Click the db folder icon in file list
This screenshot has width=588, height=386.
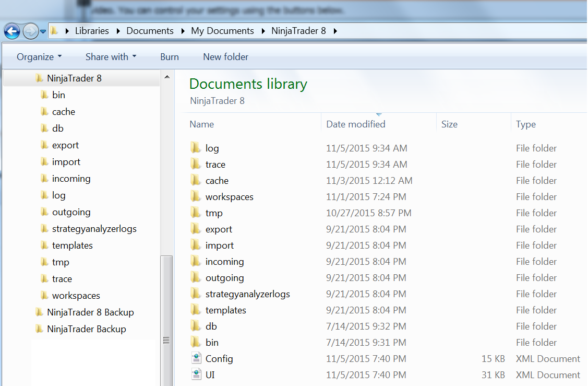[195, 325]
